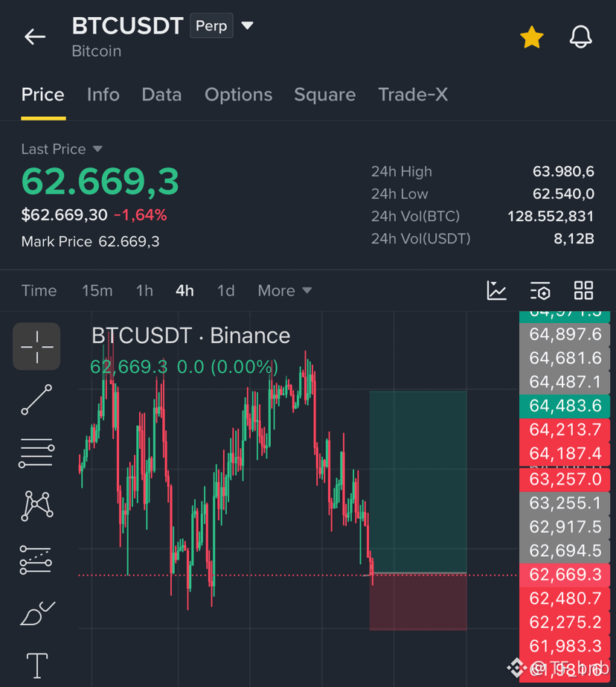The image size is (616, 687).
Task: Click the red 64,187.4 price label
Action: tap(565, 453)
